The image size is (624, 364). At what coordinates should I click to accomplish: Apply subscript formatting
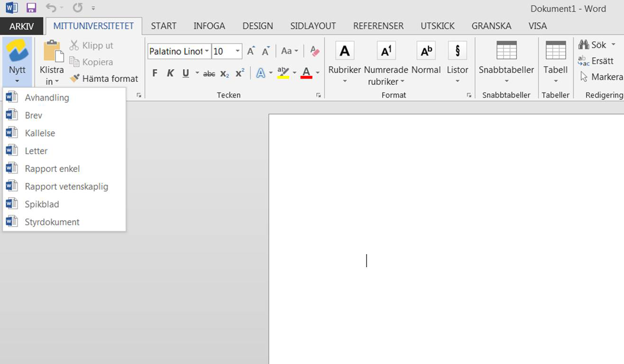tap(225, 73)
